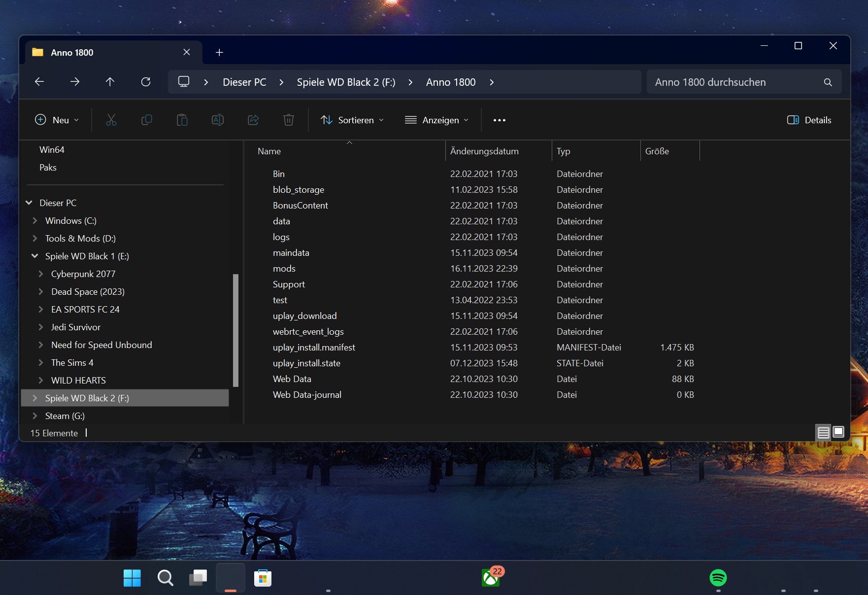Screen dimensions: 868x595
Task: Select the uplay_install.state file
Action: click(x=306, y=363)
